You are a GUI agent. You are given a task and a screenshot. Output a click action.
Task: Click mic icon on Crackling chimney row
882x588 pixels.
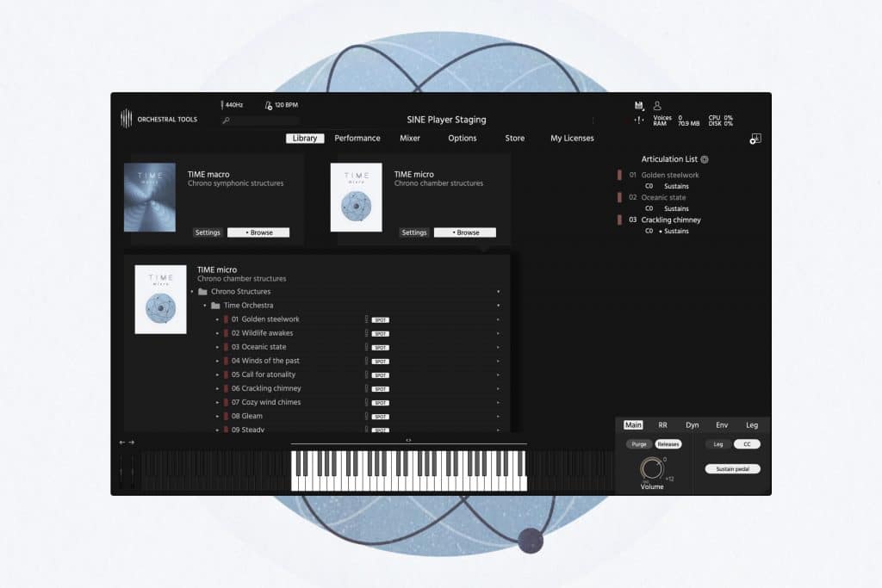pyautogui.click(x=366, y=388)
